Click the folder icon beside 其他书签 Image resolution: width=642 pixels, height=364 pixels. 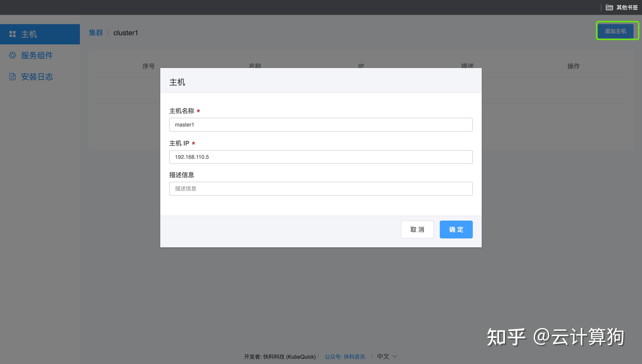(609, 8)
